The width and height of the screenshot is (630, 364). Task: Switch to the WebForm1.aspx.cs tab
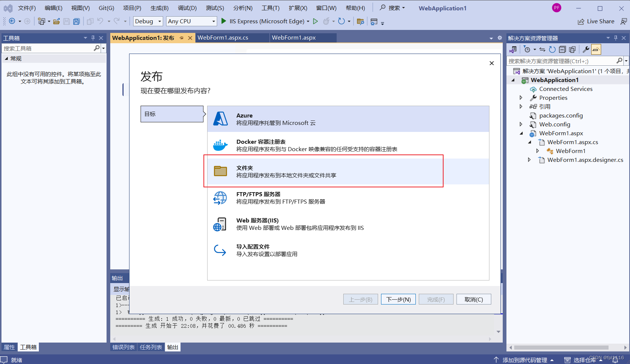point(223,38)
